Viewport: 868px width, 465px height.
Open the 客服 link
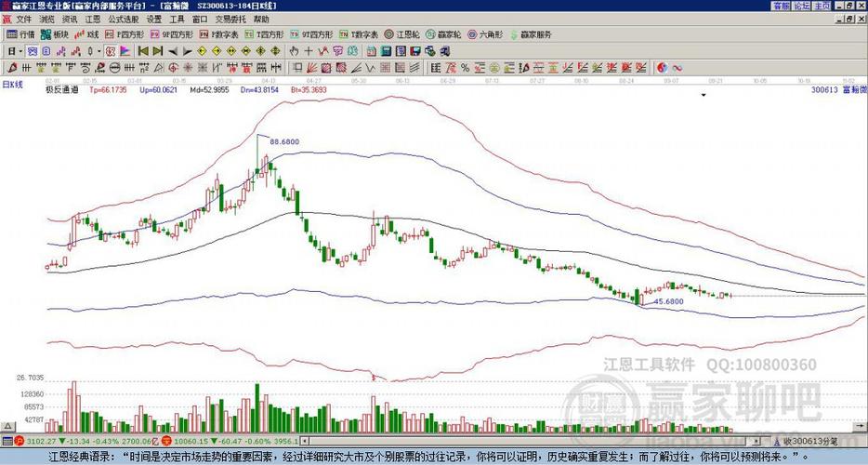[782, 6]
